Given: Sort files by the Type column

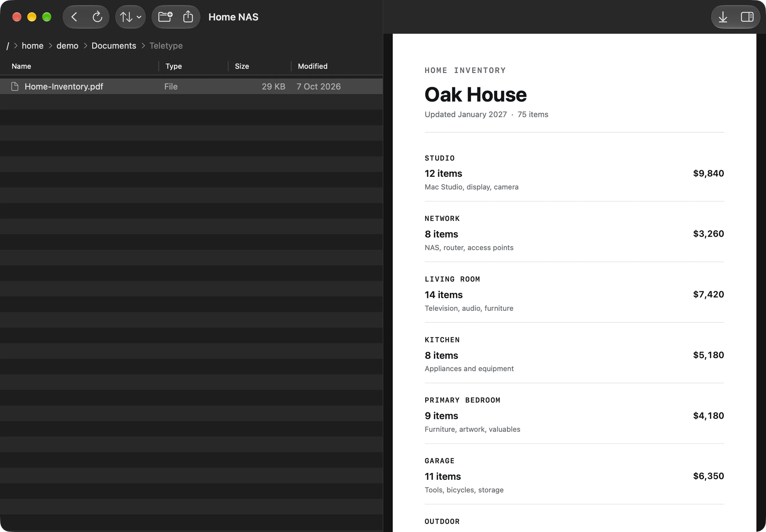Looking at the screenshot, I should point(173,66).
